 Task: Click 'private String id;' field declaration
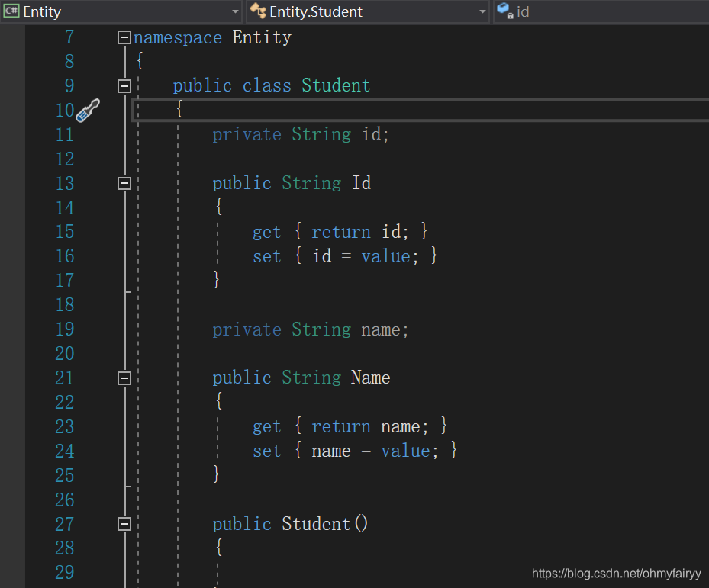tap(301, 134)
